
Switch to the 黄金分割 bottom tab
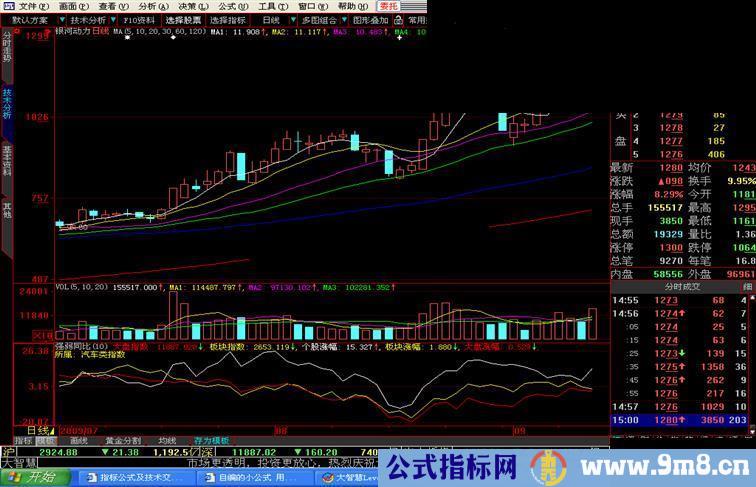(x=123, y=440)
